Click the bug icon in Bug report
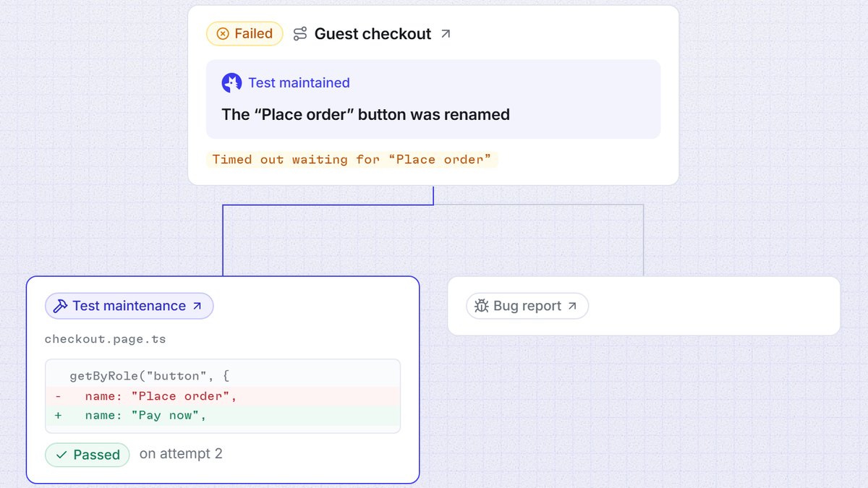The height and width of the screenshot is (488, 868). (482, 306)
